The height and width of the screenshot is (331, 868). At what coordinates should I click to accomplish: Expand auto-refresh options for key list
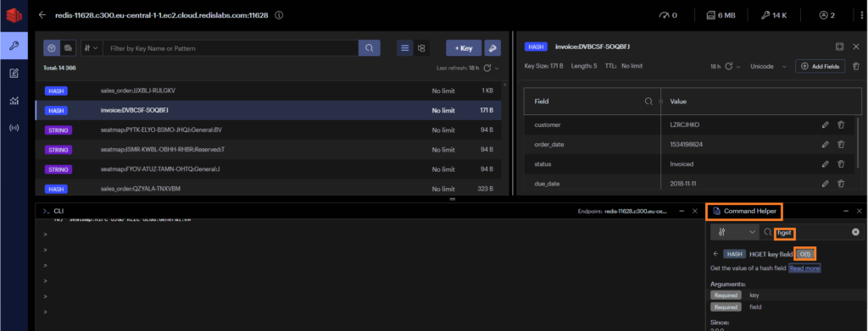497,68
